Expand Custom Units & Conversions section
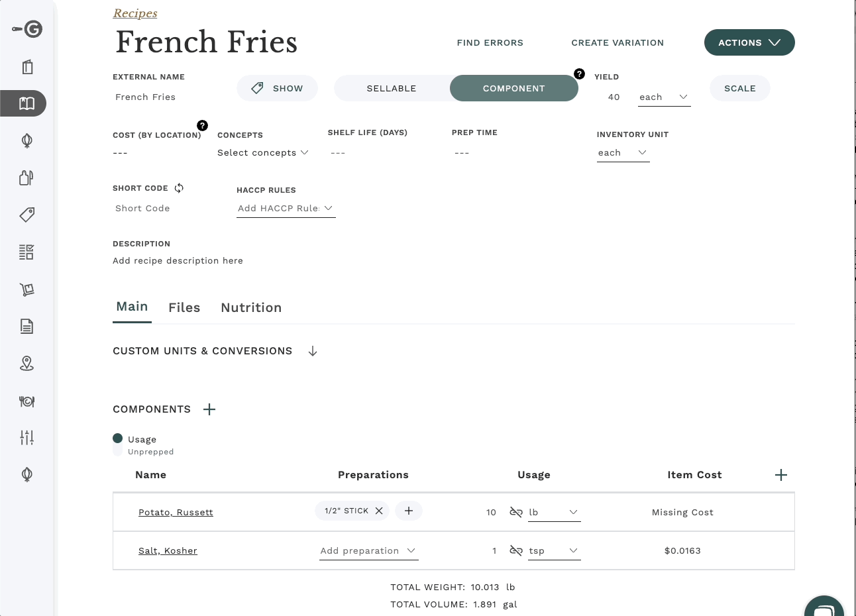The height and width of the screenshot is (616, 856). pyautogui.click(x=313, y=351)
